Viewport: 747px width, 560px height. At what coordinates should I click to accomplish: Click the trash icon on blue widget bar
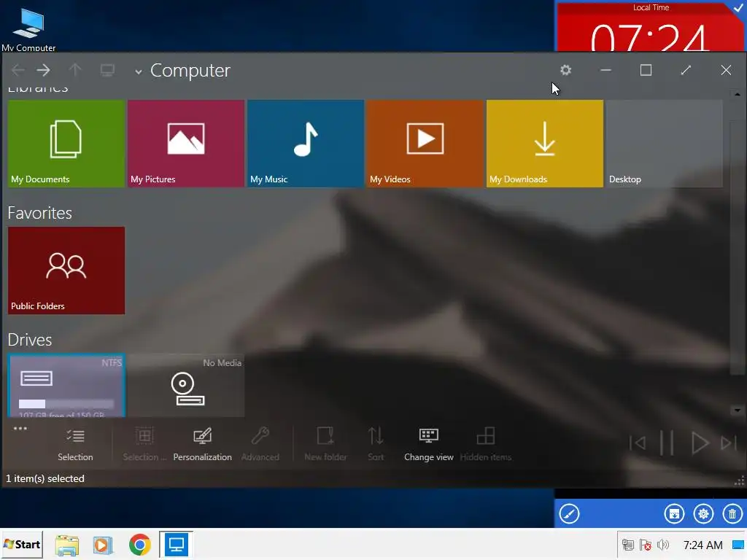coord(732,514)
